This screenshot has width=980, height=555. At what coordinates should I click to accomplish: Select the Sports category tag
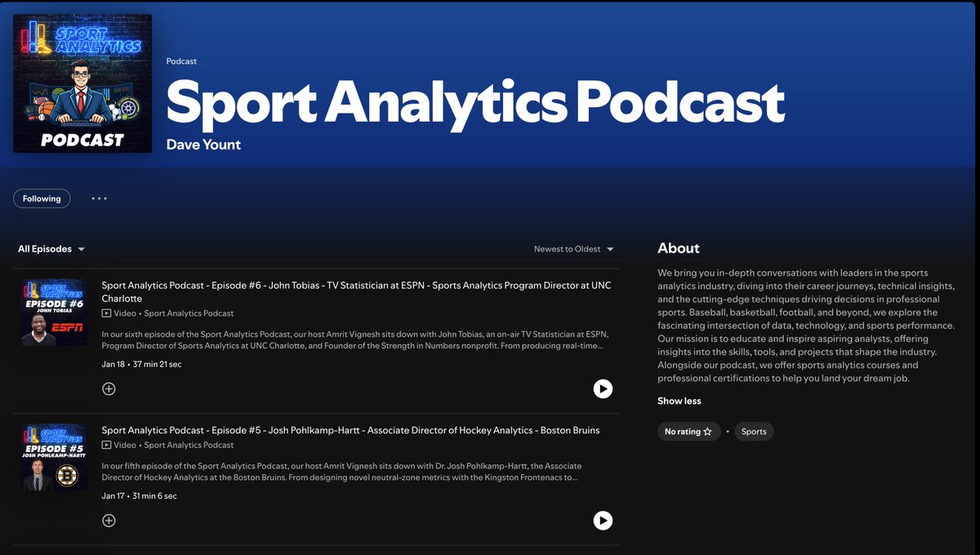754,432
